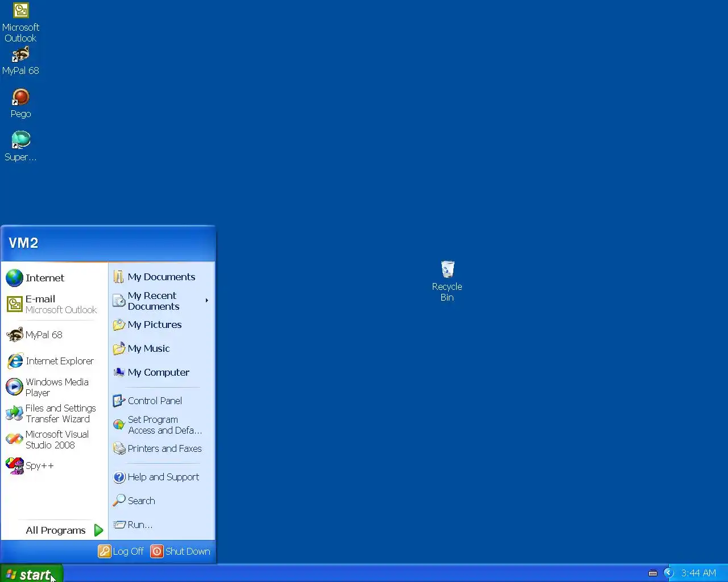Screen dimensions: 728x582
Task: Start Windows Media Player
Action: (55, 387)
